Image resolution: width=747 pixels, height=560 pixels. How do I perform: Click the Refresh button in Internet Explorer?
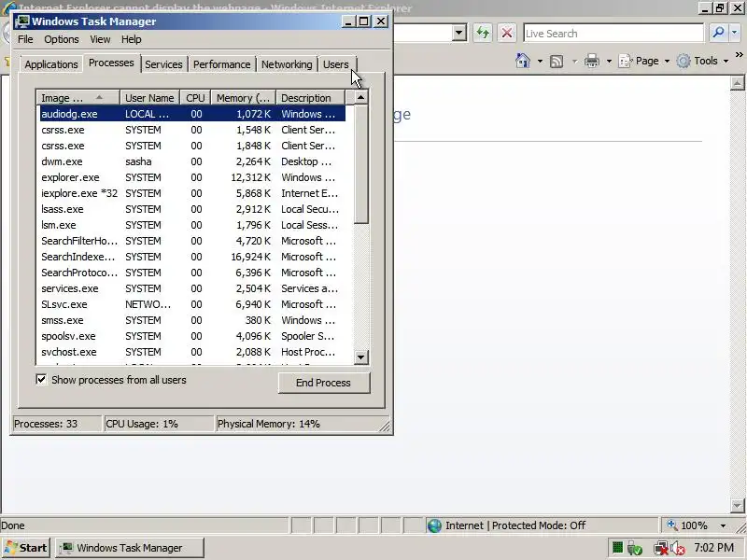tap(483, 33)
